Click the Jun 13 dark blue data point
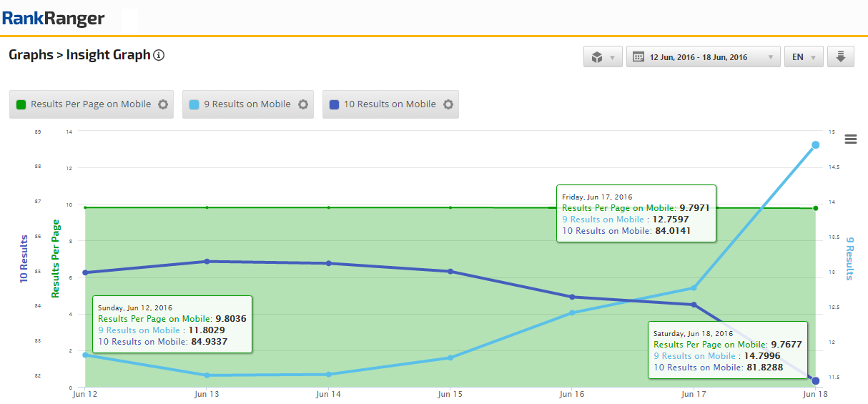 pos(207,262)
